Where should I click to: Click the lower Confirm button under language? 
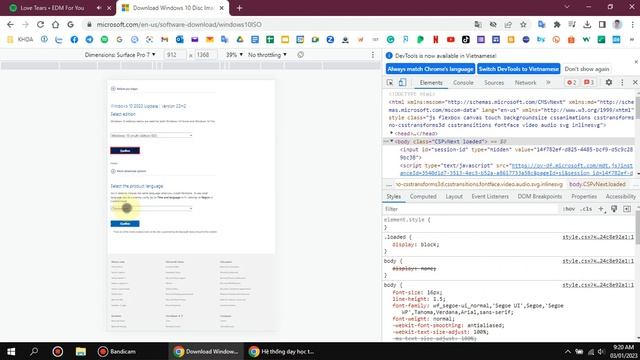(125, 224)
